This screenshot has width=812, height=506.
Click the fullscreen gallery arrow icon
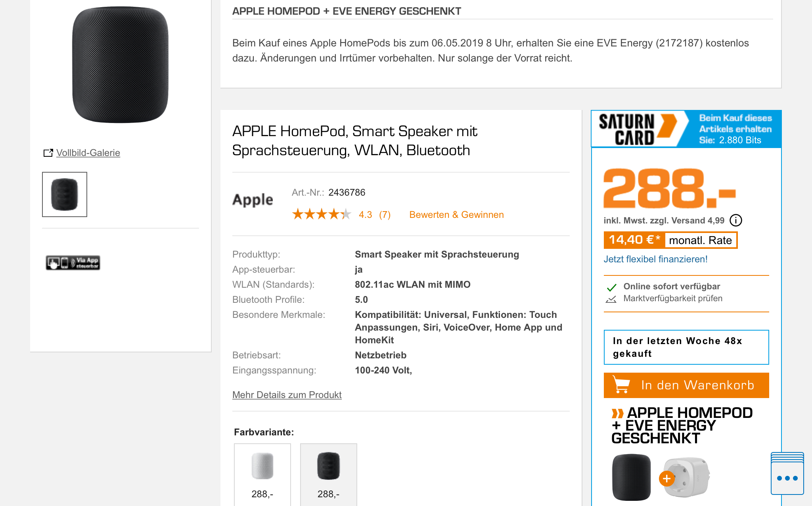click(48, 153)
